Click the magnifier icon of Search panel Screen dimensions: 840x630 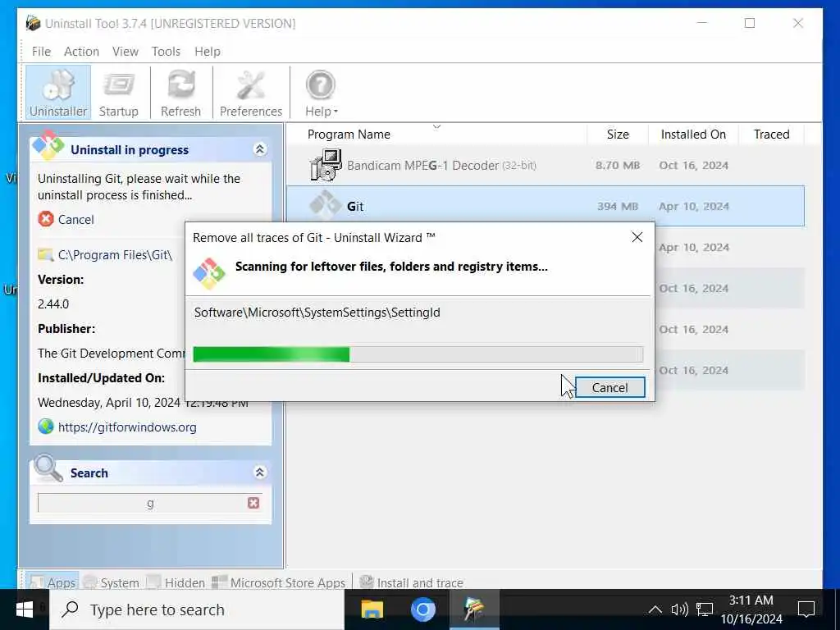(x=48, y=468)
